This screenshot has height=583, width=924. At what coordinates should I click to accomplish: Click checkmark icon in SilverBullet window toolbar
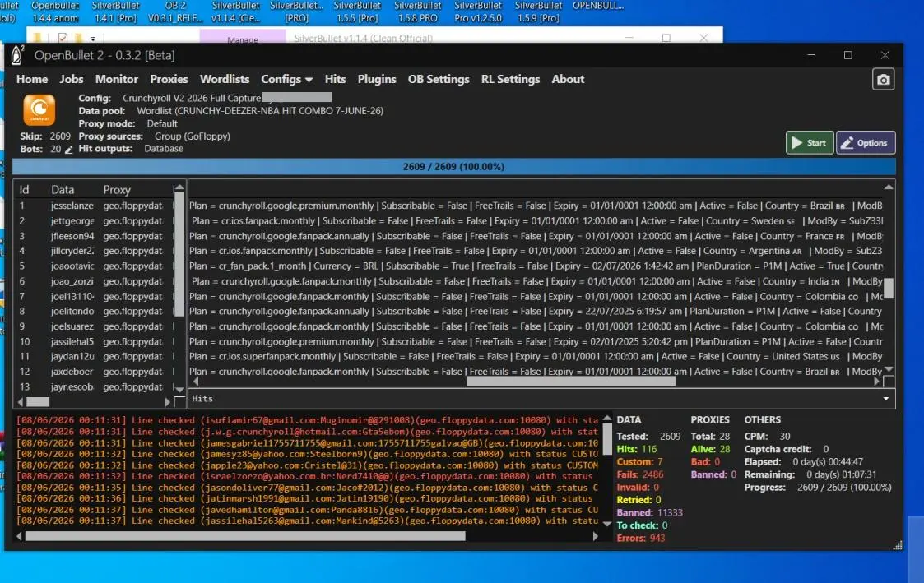(x=63, y=39)
